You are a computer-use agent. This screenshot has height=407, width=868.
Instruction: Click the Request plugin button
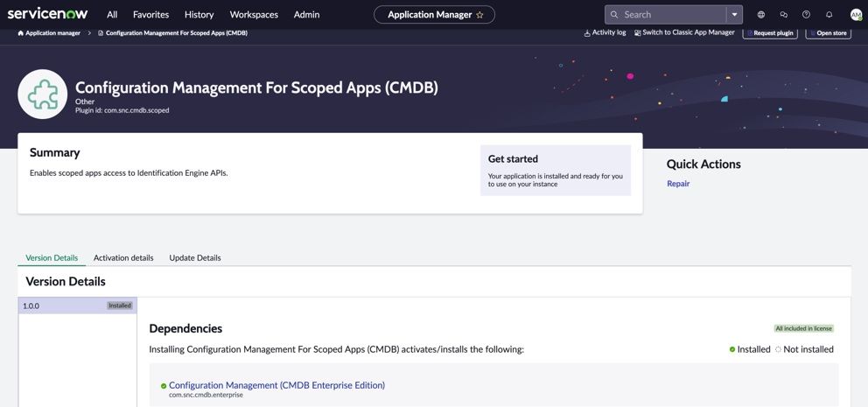[x=770, y=33]
